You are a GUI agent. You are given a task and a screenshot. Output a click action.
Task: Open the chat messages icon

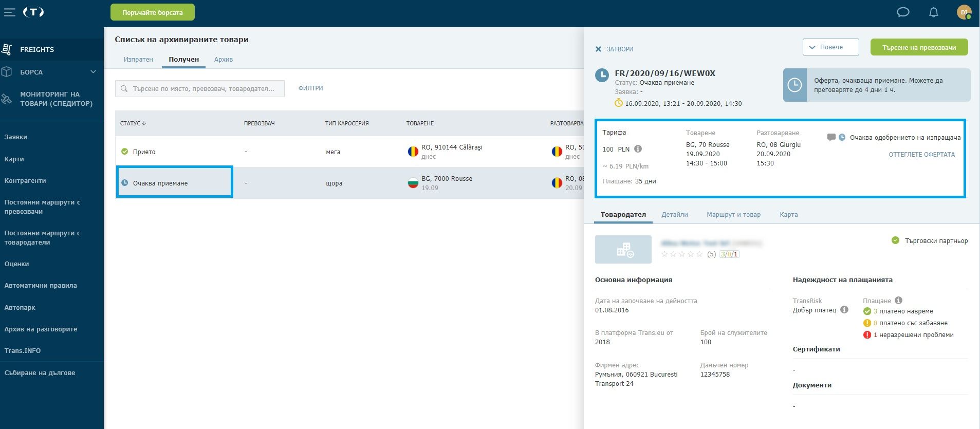coord(903,12)
